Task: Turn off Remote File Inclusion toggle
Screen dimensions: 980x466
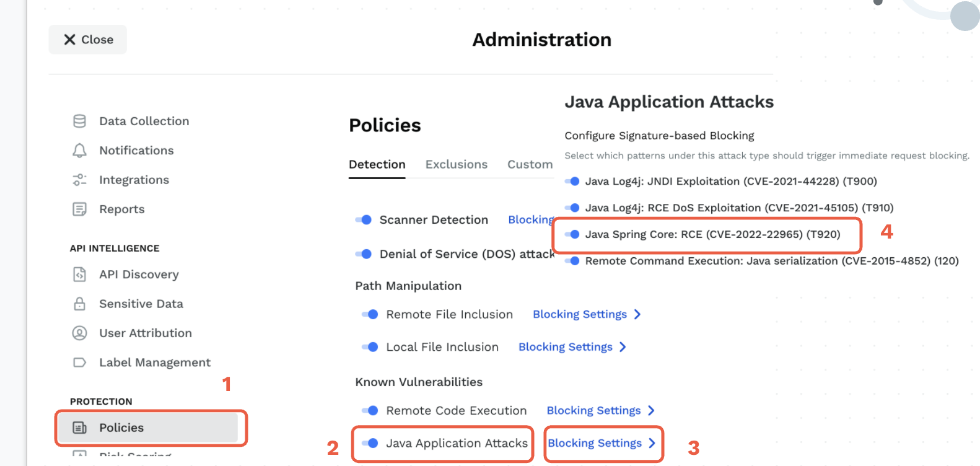Action: pyautogui.click(x=370, y=314)
